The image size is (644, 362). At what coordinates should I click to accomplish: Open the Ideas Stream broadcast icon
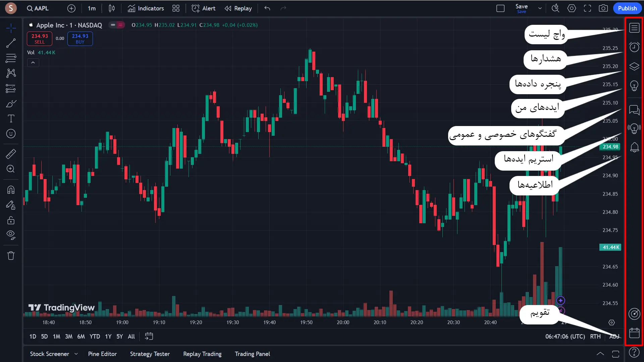[634, 128]
